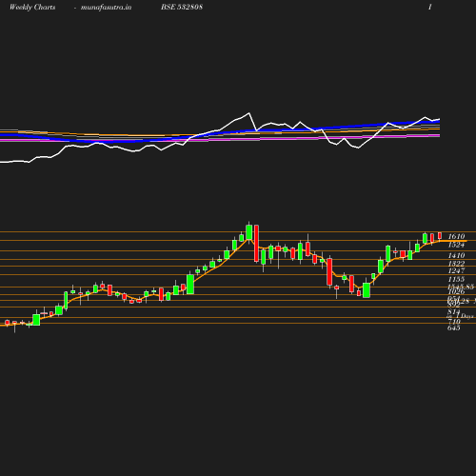Click the 1322 price level label
Screen dimensions: 476x476
456,264
